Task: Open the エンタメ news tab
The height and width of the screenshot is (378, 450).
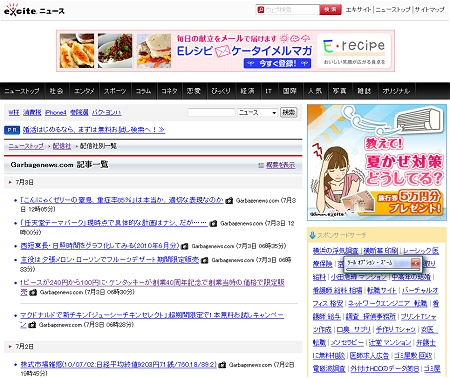Action: point(84,91)
